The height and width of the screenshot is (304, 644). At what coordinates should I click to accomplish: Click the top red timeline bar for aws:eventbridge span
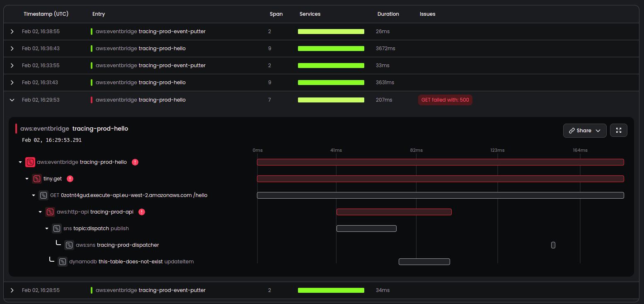click(441, 162)
